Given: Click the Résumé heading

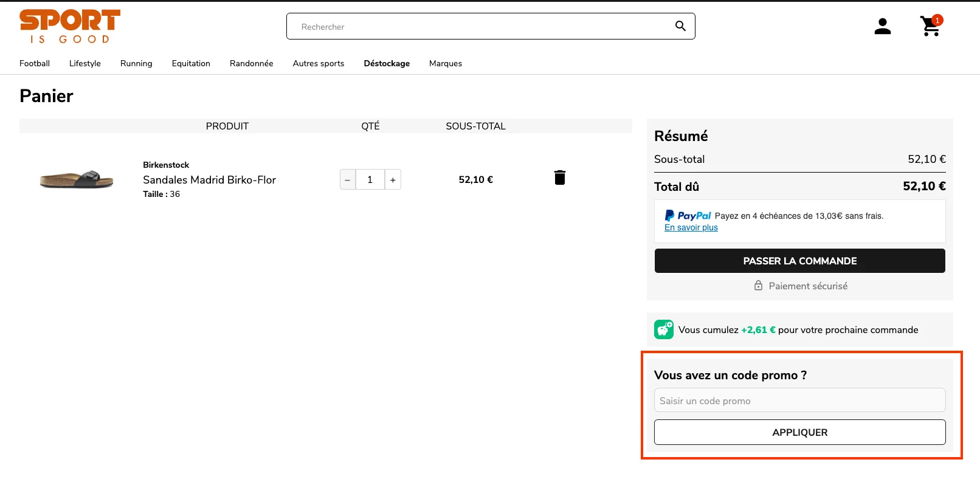Looking at the screenshot, I should [x=681, y=136].
